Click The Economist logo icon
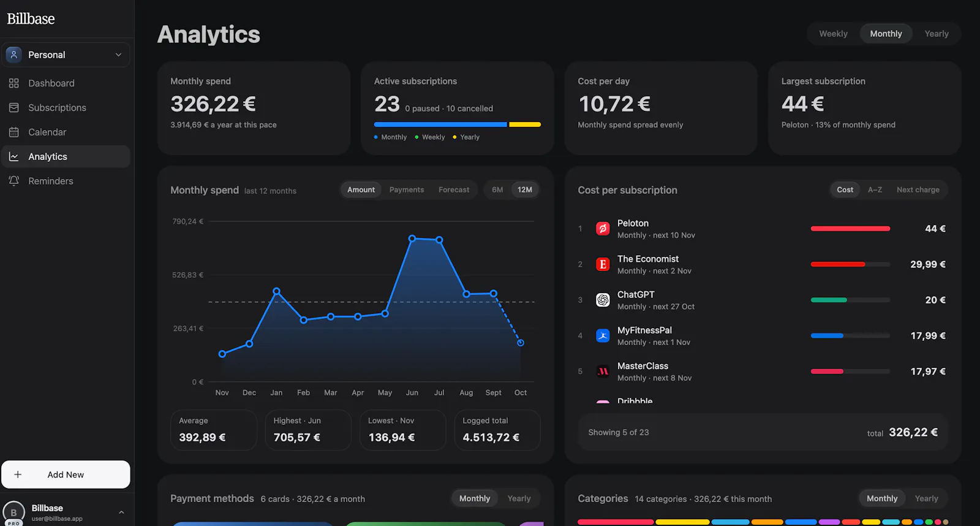Screen dimensions: 980x526 (x=603, y=264)
